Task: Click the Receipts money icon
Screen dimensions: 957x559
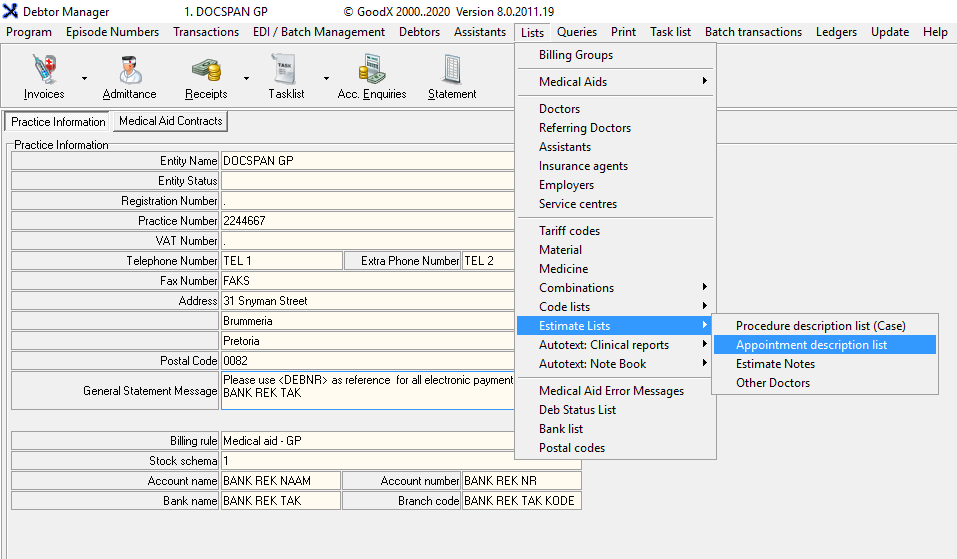Action: (x=205, y=70)
